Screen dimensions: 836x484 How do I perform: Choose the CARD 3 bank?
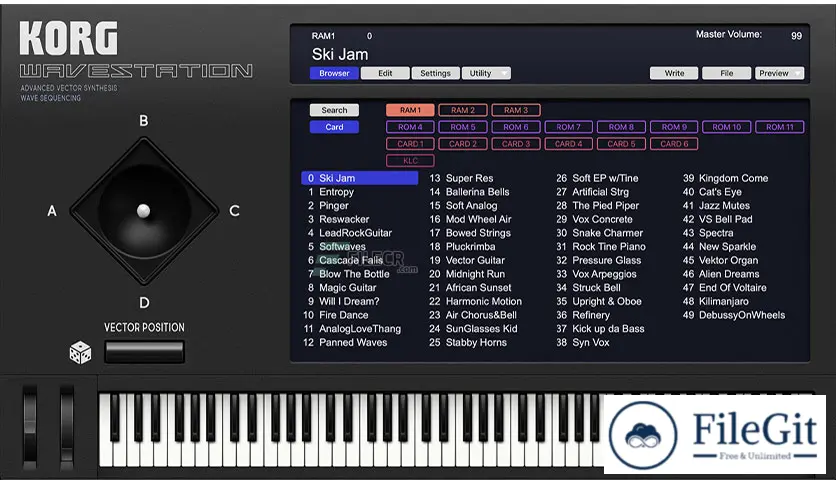pos(516,143)
